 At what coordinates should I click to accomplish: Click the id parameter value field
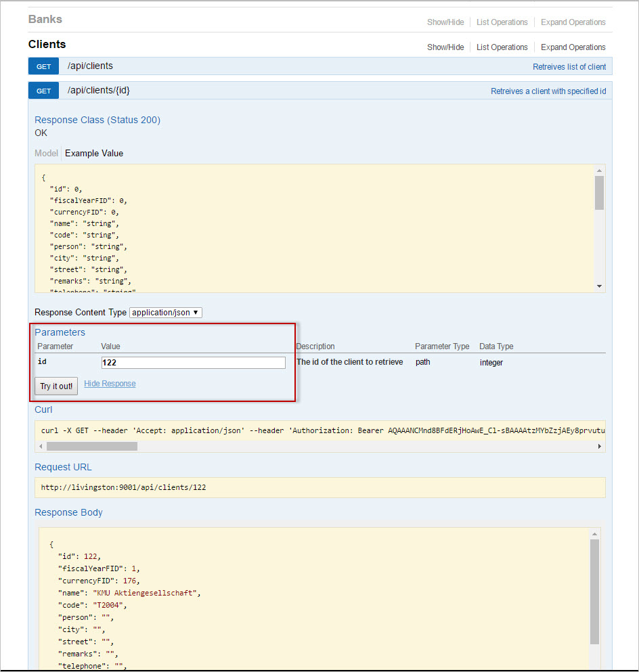(193, 363)
